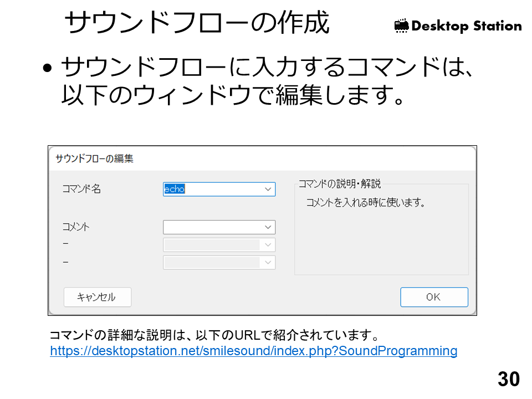This screenshot has width=532, height=399.
Task: Click the コメント label in the dialog
Action: click(x=75, y=227)
